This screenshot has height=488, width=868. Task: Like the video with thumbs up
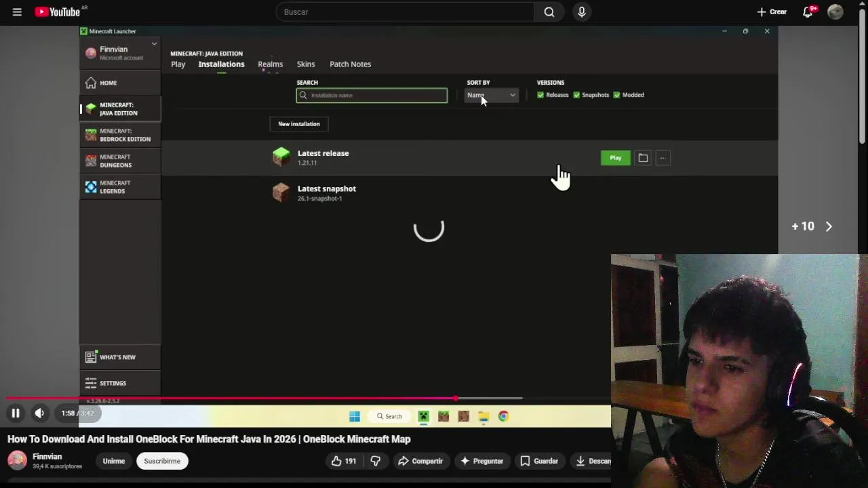pyautogui.click(x=344, y=461)
